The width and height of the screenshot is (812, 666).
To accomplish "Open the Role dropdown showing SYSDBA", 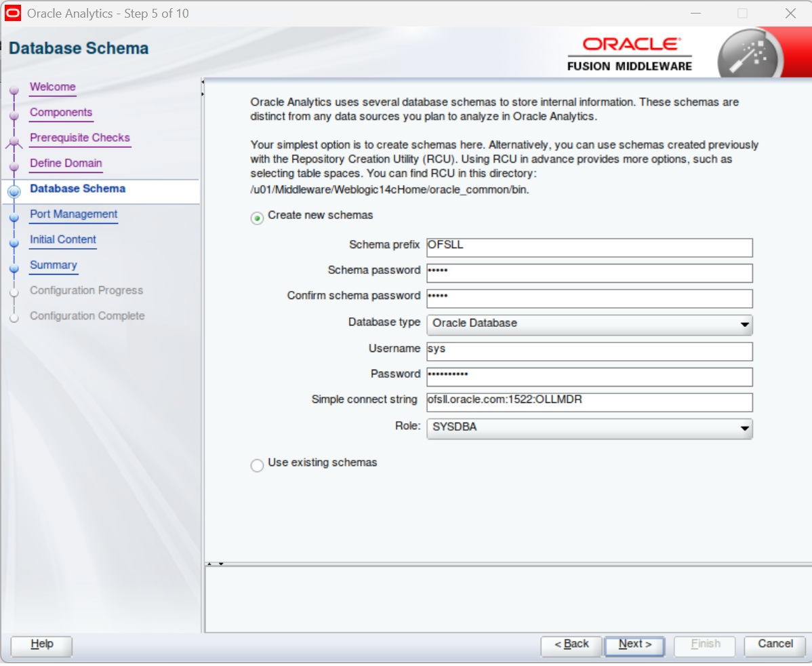I will click(x=589, y=429).
